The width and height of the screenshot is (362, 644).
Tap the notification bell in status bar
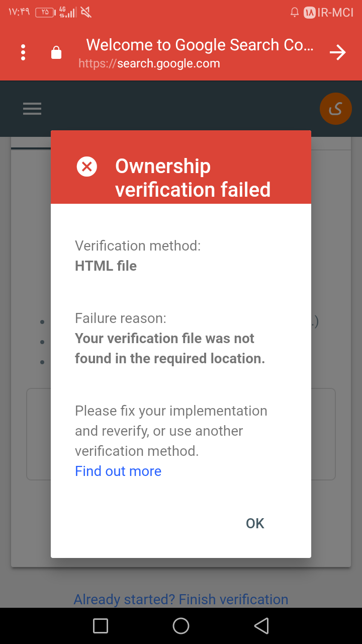coord(295,13)
